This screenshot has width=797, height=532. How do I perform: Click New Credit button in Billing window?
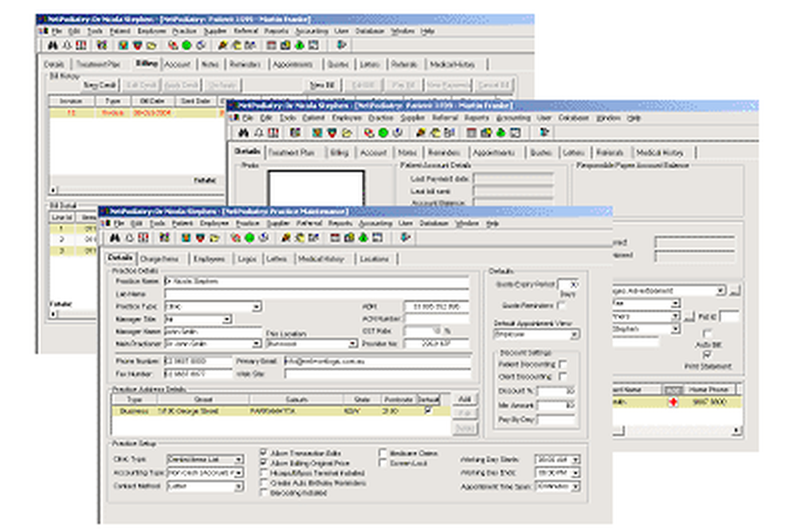tap(100, 85)
